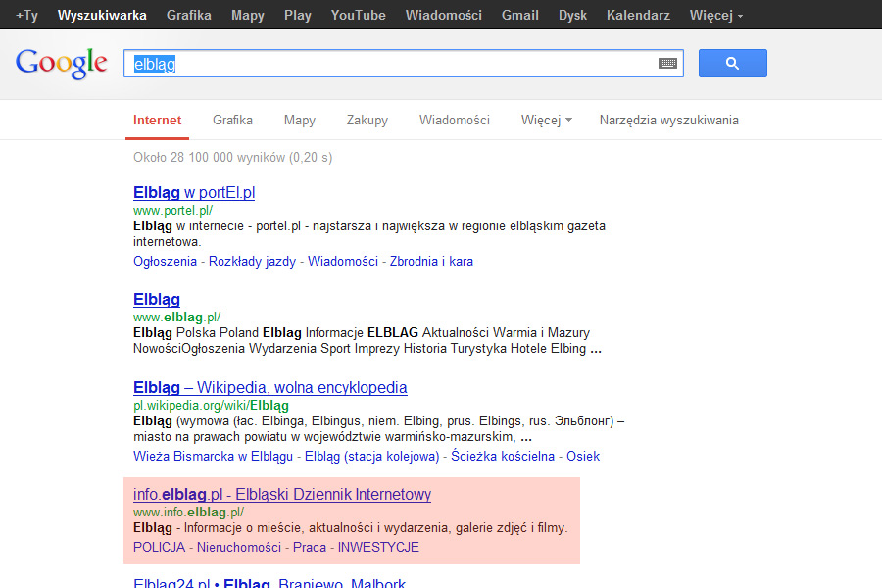Switch to the Grafika results tab
Screen dimensions: 882x588
[x=232, y=120]
